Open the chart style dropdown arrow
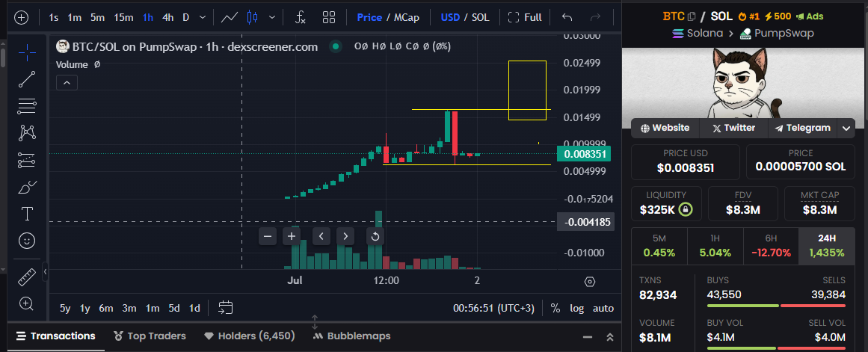Viewport: 868px width, 352px height. pos(272,17)
